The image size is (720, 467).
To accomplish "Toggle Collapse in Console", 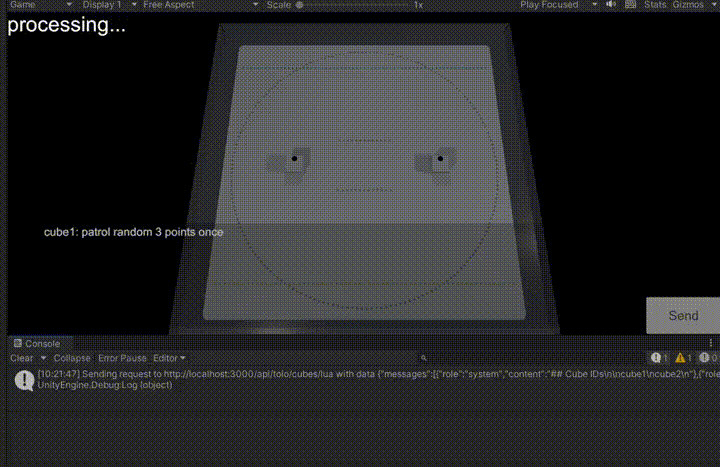I will 72,358.
